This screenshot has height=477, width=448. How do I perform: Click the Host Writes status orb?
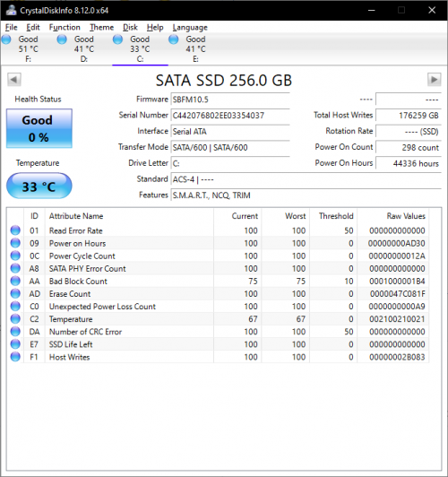15,357
